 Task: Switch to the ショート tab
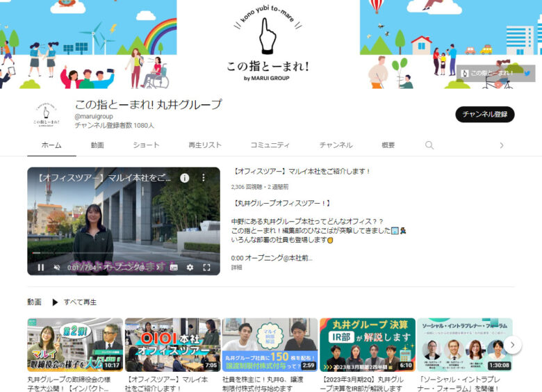click(x=146, y=145)
